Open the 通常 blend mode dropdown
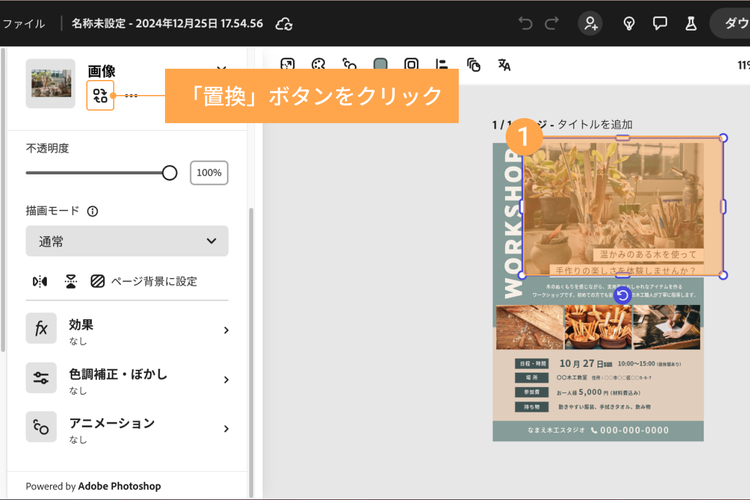The height and width of the screenshot is (500, 750). (x=127, y=241)
